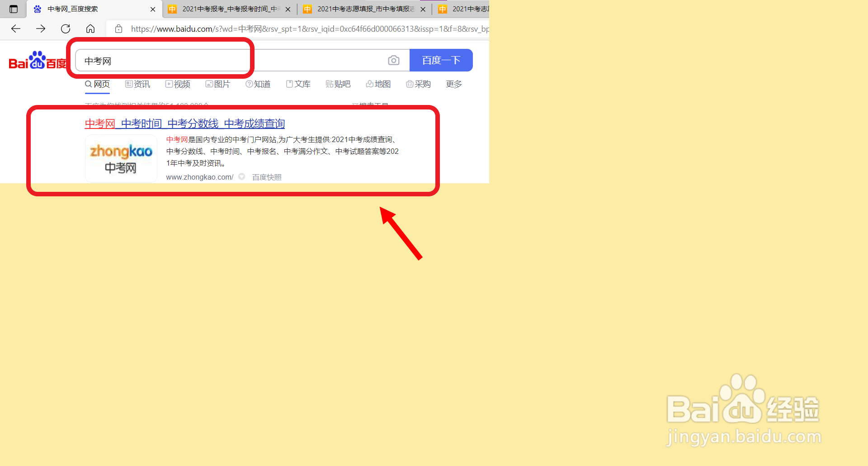868x466 pixels.
Task: Click the address bar URL
Action: pos(310,29)
